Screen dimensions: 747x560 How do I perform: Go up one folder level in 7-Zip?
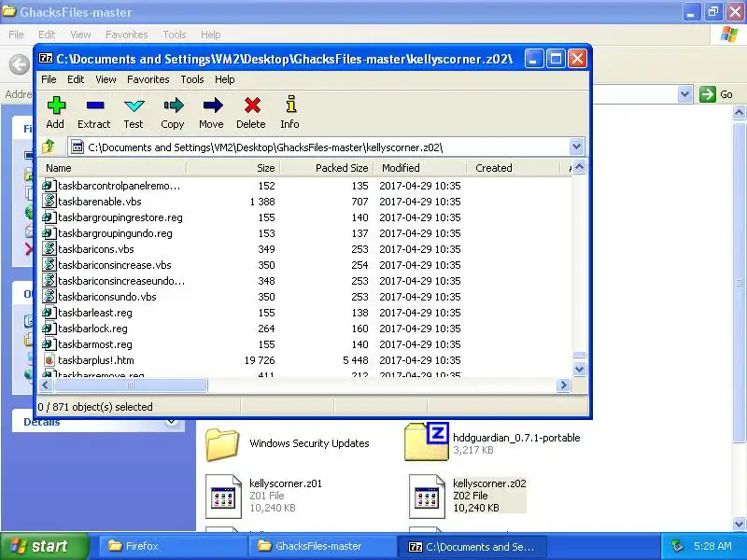tap(49, 147)
